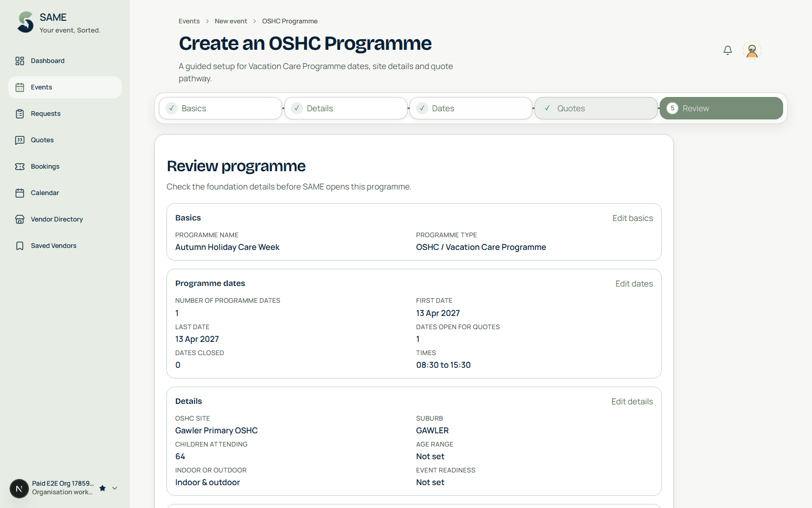
Task: Click the Quotes speech-bubble icon
Action: point(20,140)
